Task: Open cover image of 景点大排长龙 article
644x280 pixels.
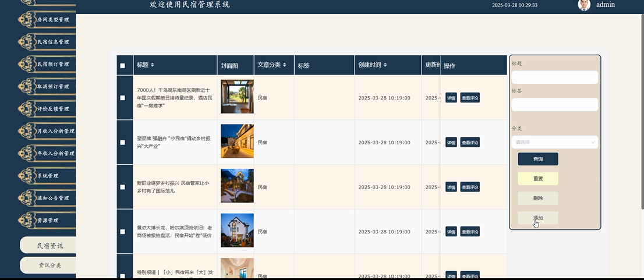Action: [237, 231]
